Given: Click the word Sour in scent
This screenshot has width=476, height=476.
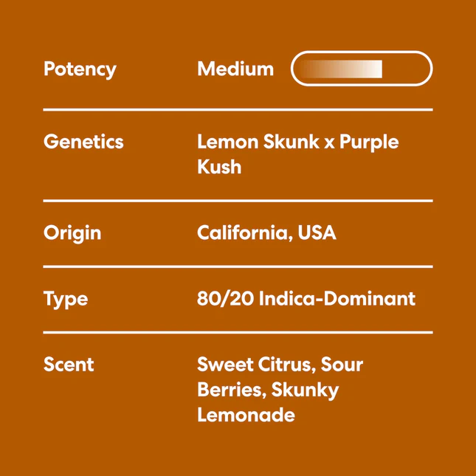Looking at the screenshot, I should click(x=341, y=365).
